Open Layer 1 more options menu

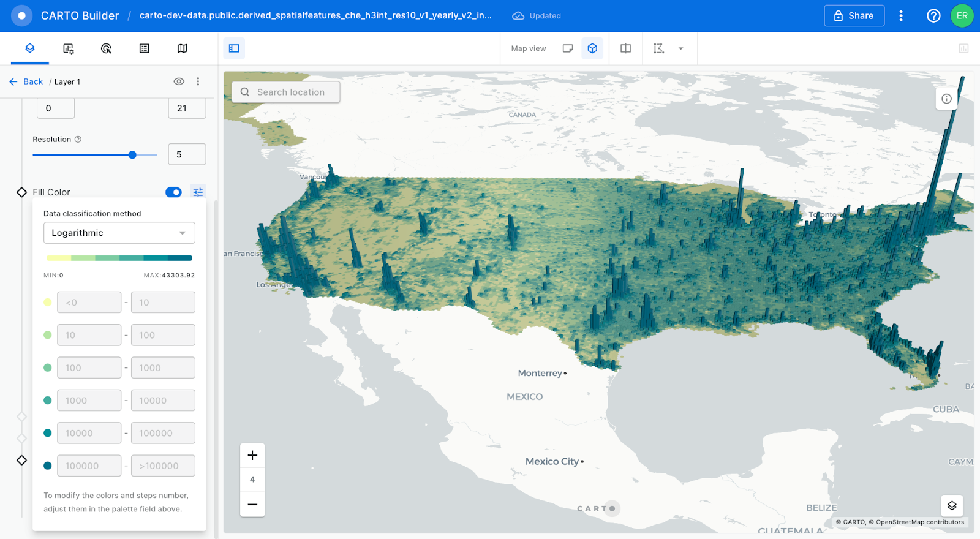198,81
